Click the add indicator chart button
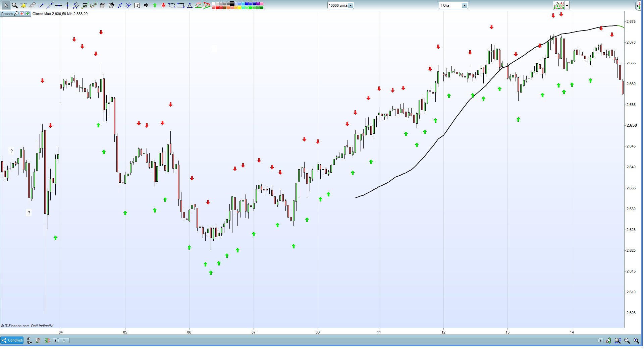This screenshot has height=362, width=644. point(558,5)
